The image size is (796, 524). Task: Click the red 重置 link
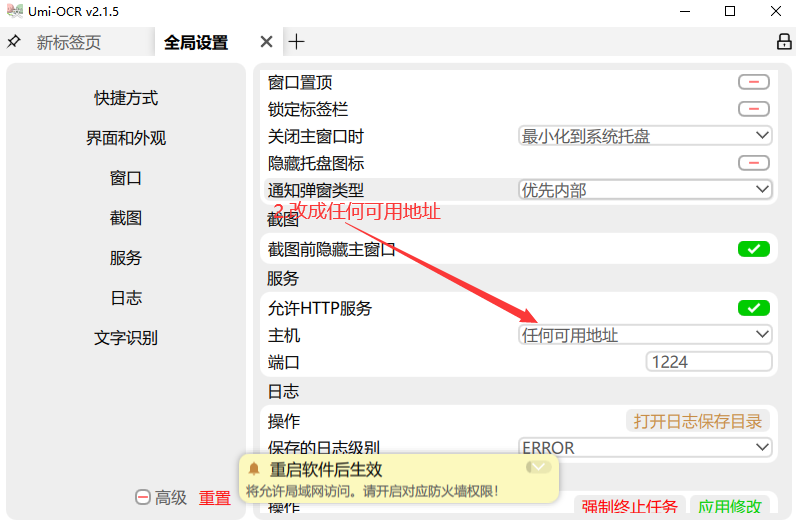coord(214,498)
